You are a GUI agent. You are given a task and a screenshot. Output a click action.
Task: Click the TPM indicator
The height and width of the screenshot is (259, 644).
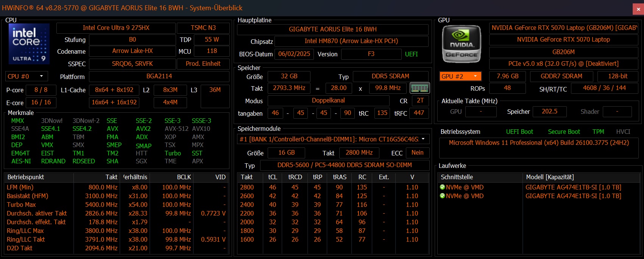[598, 132]
